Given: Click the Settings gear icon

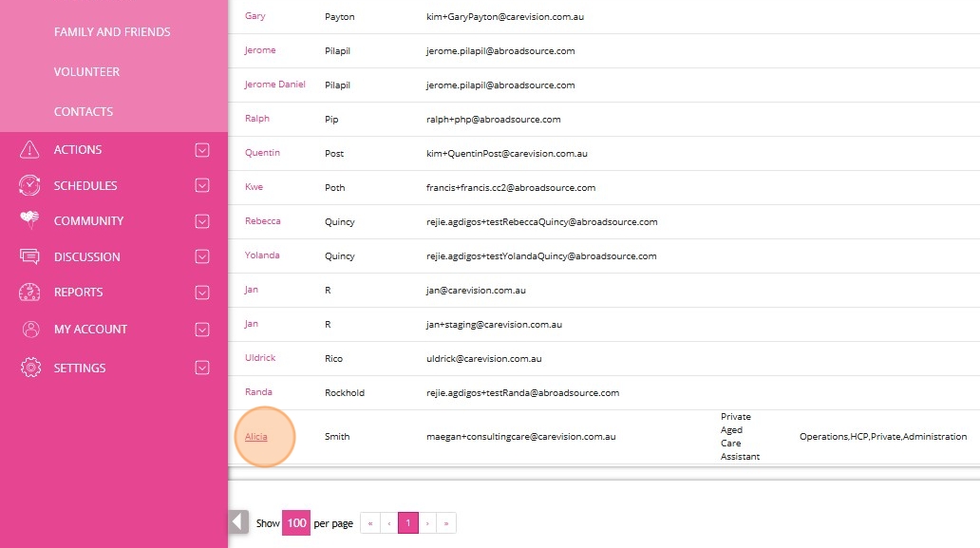Looking at the screenshot, I should (x=30, y=368).
